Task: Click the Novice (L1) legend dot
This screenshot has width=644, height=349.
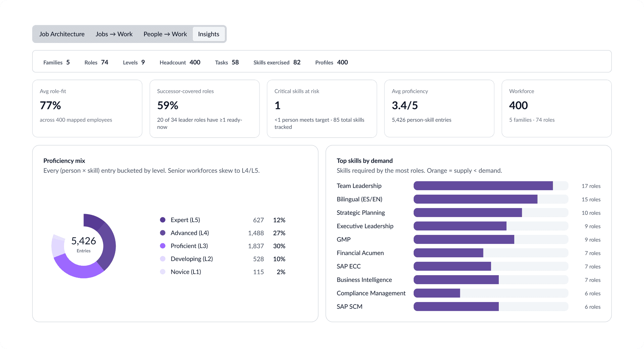Action: [163, 272]
